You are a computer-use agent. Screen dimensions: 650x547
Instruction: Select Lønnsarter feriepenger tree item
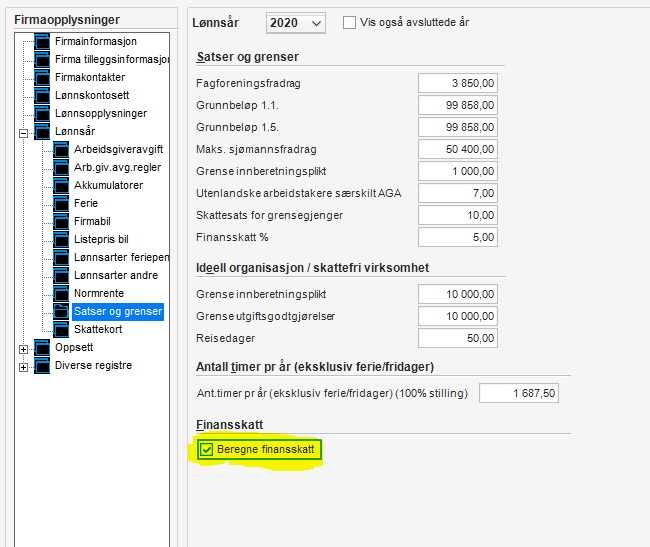click(121, 257)
